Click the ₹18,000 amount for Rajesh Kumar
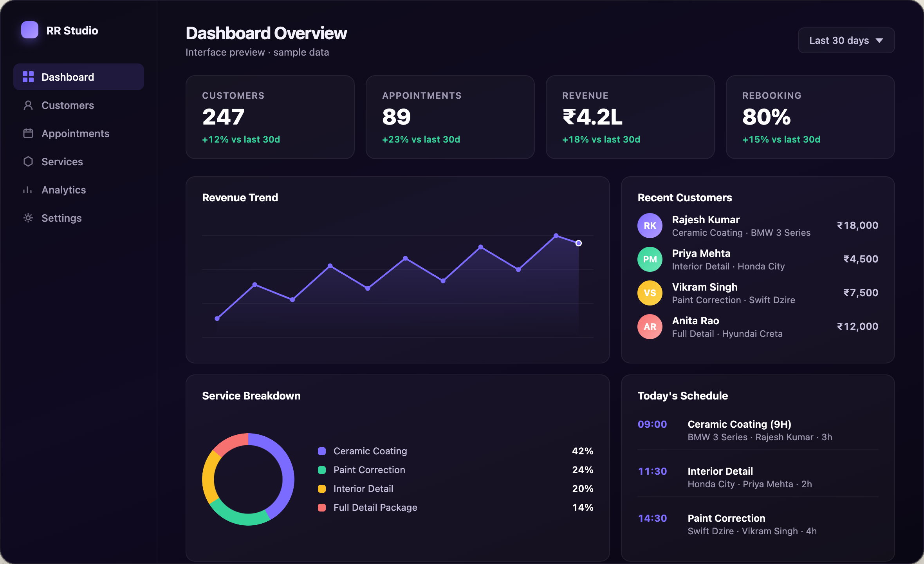 pos(857,225)
